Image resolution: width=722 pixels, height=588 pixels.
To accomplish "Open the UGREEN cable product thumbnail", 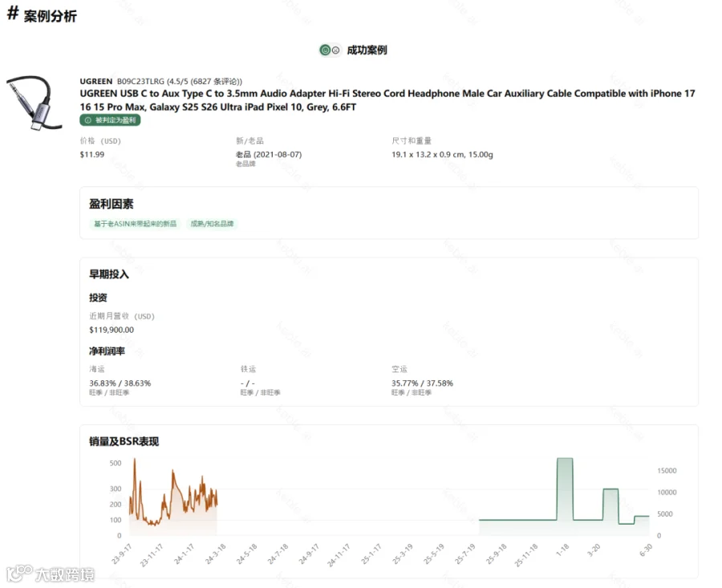I will [x=34, y=103].
